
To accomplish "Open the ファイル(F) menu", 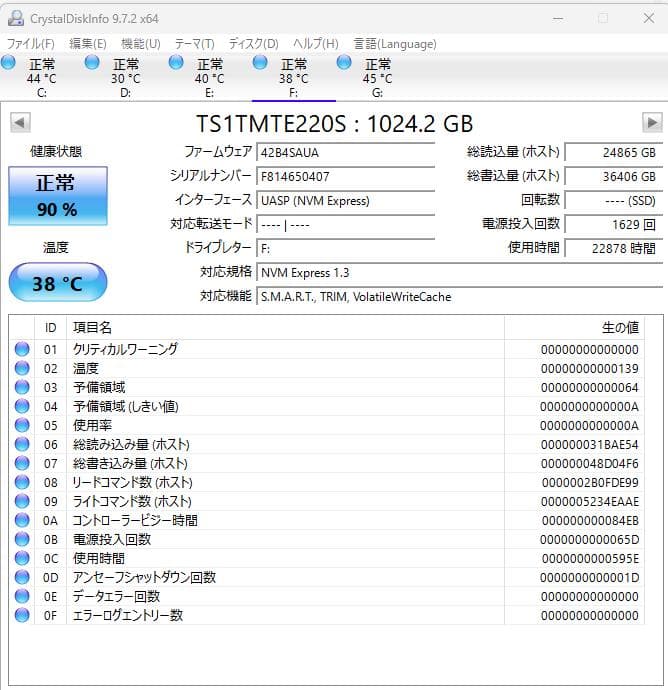I will point(30,44).
